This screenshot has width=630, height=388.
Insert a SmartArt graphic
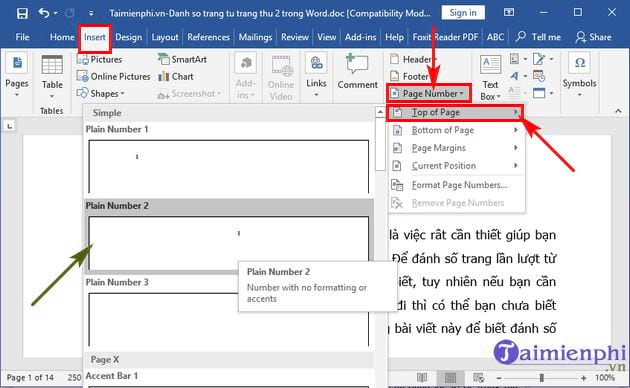pyautogui.click(x=182, y=59)
